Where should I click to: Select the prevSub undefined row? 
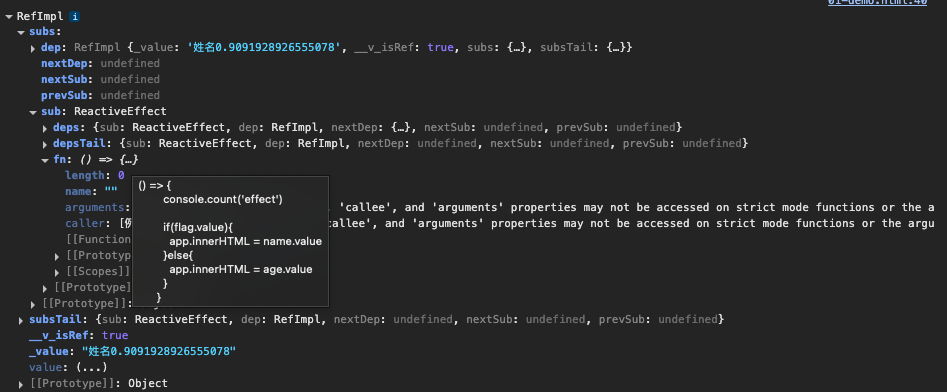click(100, 95)
